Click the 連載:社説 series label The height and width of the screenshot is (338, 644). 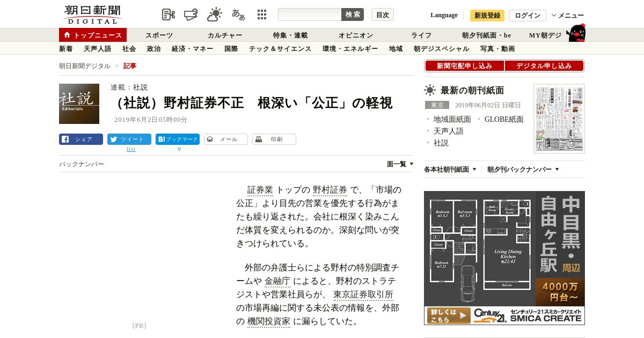(129, 87)
